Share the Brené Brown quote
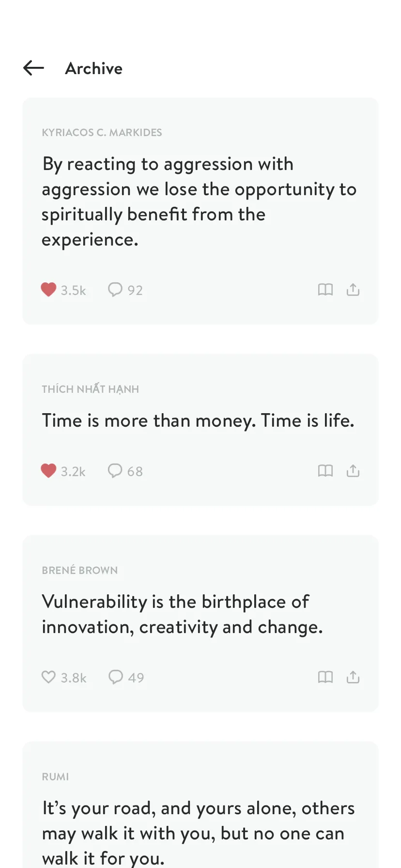The width and height of the screenshot is (401, 868). 353,677
